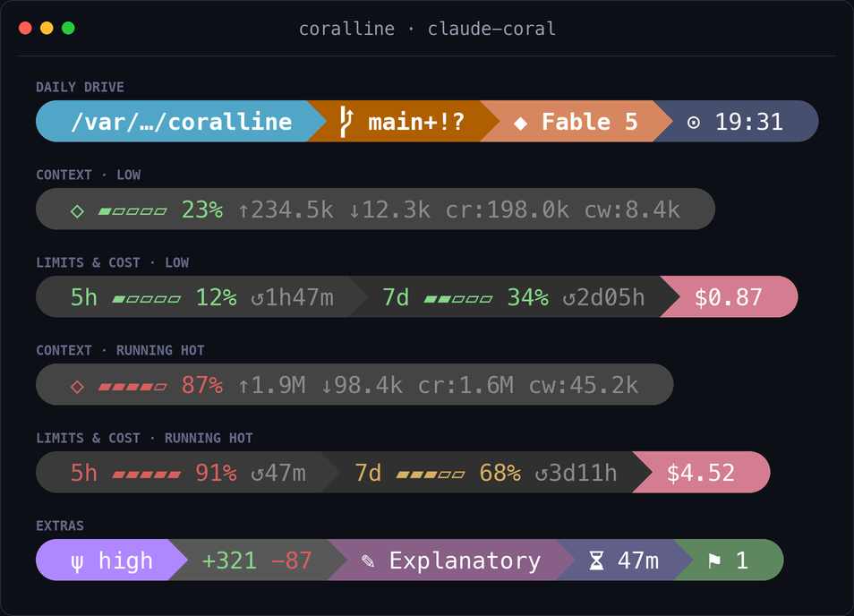
Task: Click the main+!? branch segment
Action: pos(403,122)
